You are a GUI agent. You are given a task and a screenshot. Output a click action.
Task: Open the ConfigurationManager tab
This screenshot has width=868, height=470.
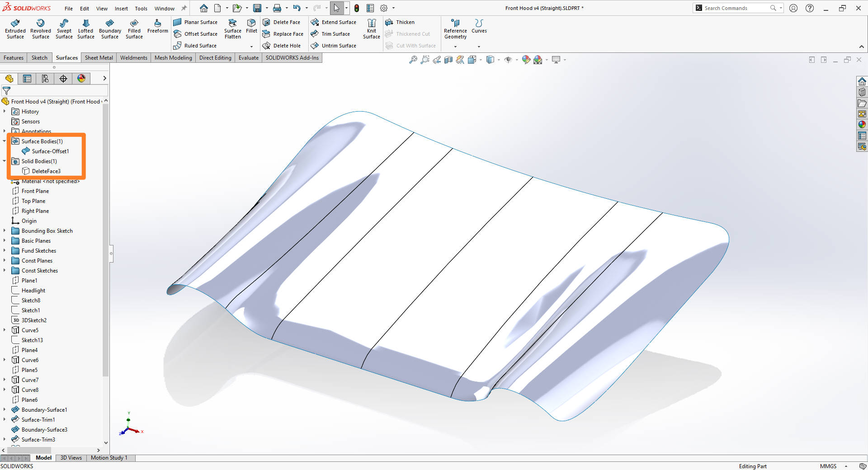coord(45,79)
